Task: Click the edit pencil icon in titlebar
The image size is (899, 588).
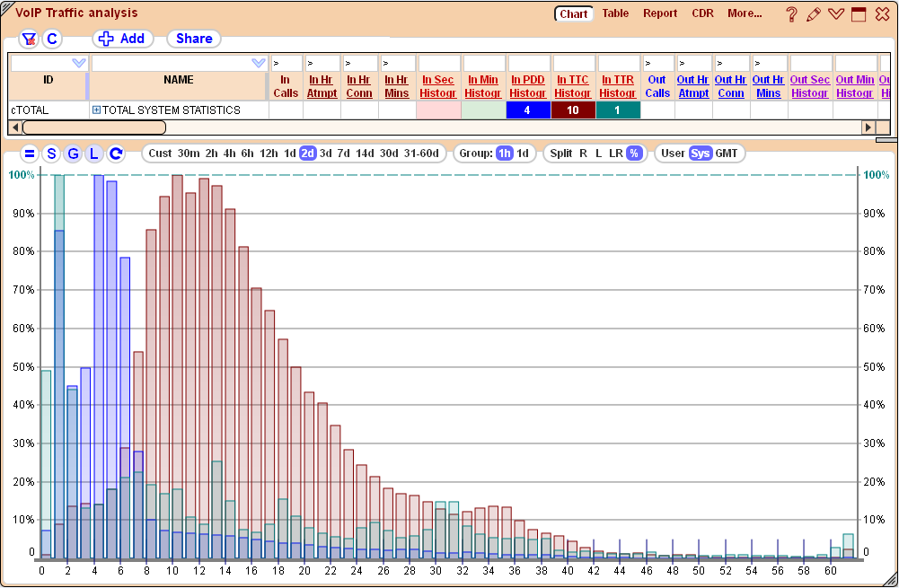Action: pos(813,13)
